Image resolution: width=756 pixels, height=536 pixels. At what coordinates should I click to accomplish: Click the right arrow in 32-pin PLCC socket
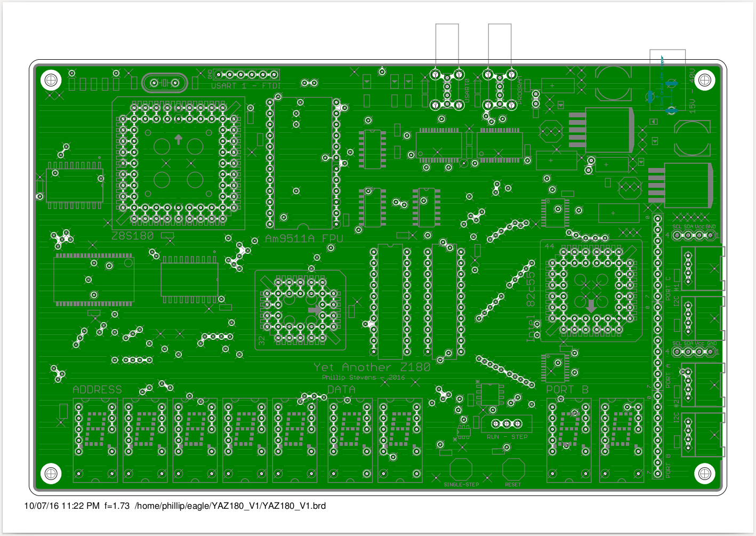pyautogui.click(x=315, y=310)
